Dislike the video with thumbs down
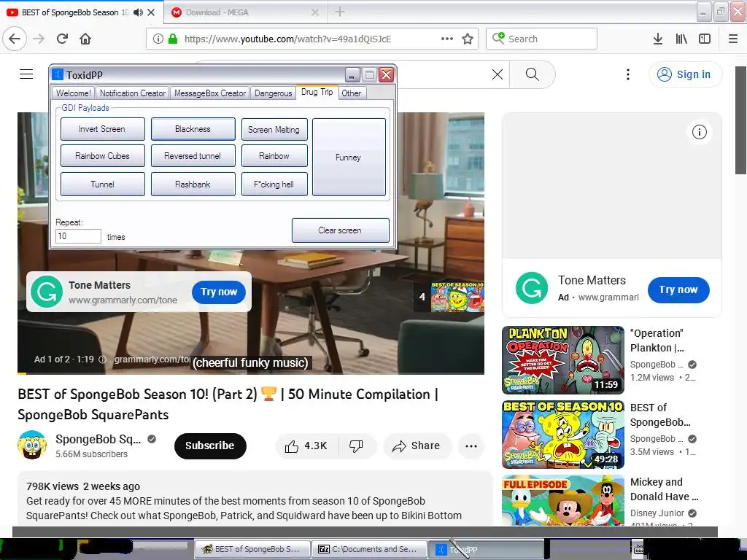747x560 pixels. pos(356,446)
